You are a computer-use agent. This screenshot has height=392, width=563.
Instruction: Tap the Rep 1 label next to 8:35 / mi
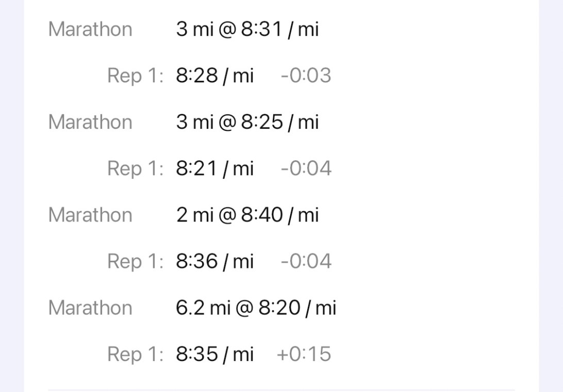point(135,354)
